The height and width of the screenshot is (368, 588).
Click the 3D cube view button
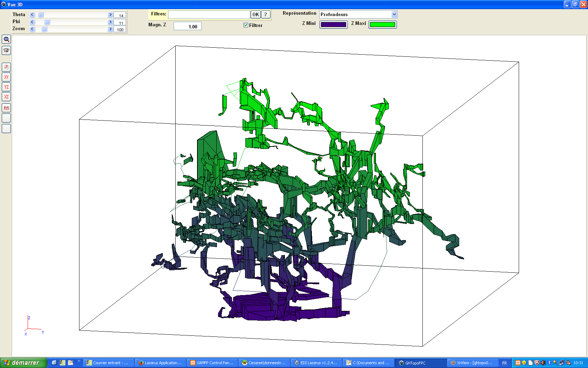[6, 67]
